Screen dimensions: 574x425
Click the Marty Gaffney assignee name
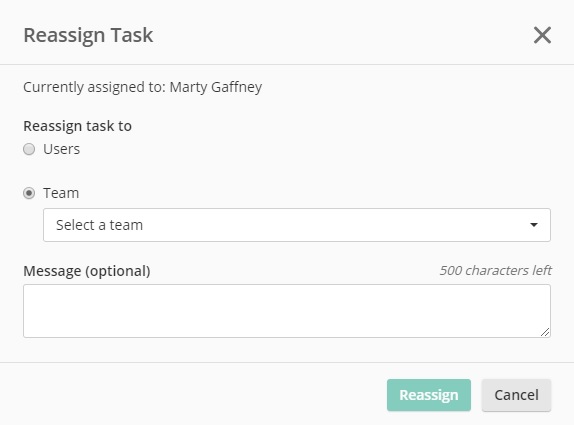tap(216, 87)
